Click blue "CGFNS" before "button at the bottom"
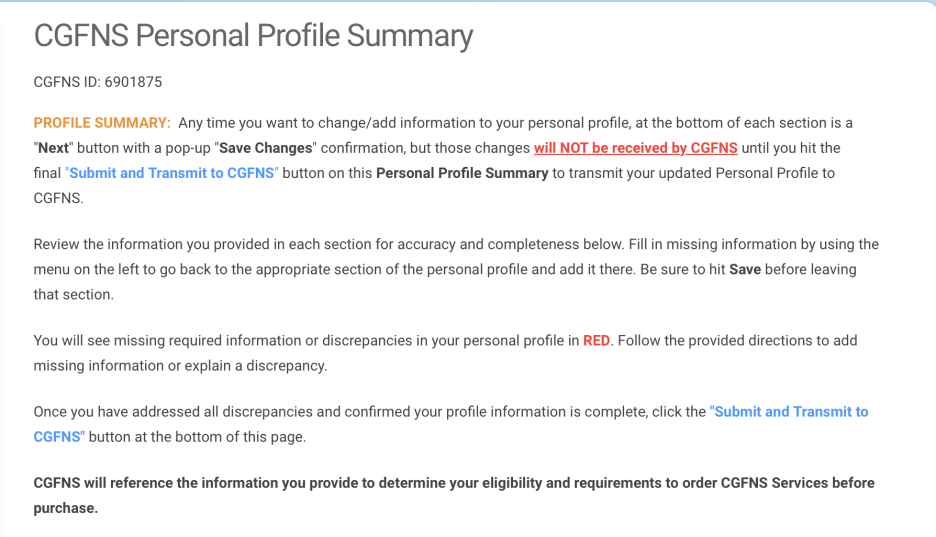The height and width of the screenshot is (537, 936). [59, 437]
